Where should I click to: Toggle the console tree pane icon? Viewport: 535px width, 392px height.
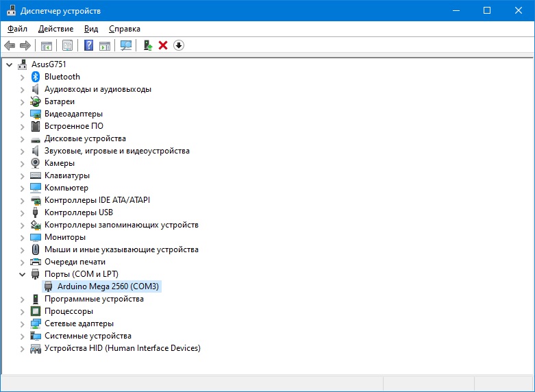coord(47,45)
